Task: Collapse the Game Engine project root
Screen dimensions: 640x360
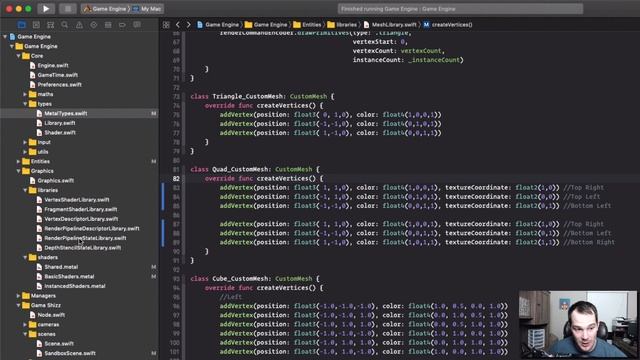Action: coord(5,36)
